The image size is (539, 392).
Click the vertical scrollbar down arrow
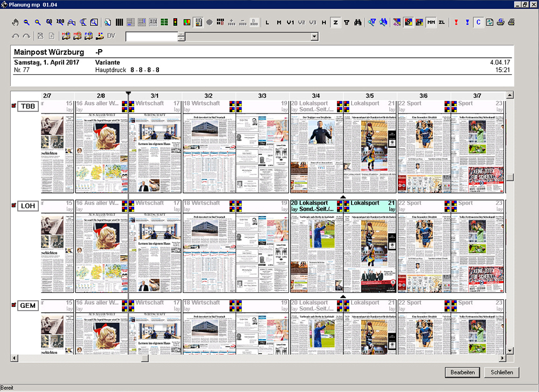coord(510,351)
